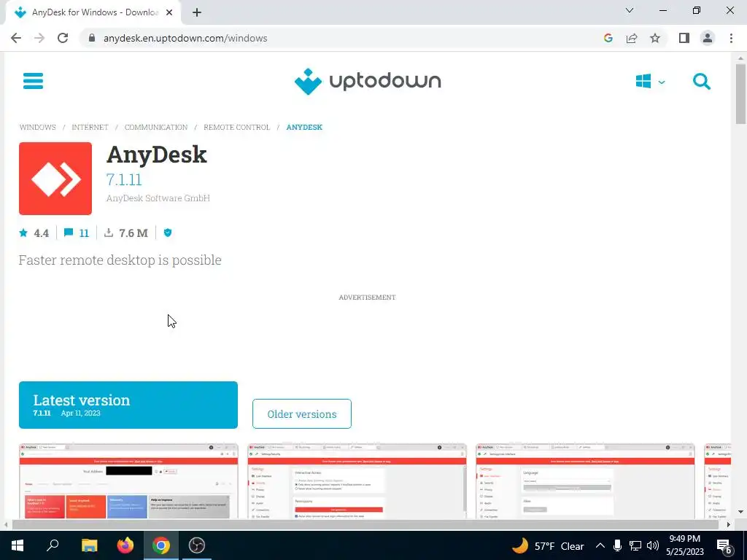Click AnyDesk Software GmbH developer name
The width and height of the screenshot is (747, 560).
(158, 198)
